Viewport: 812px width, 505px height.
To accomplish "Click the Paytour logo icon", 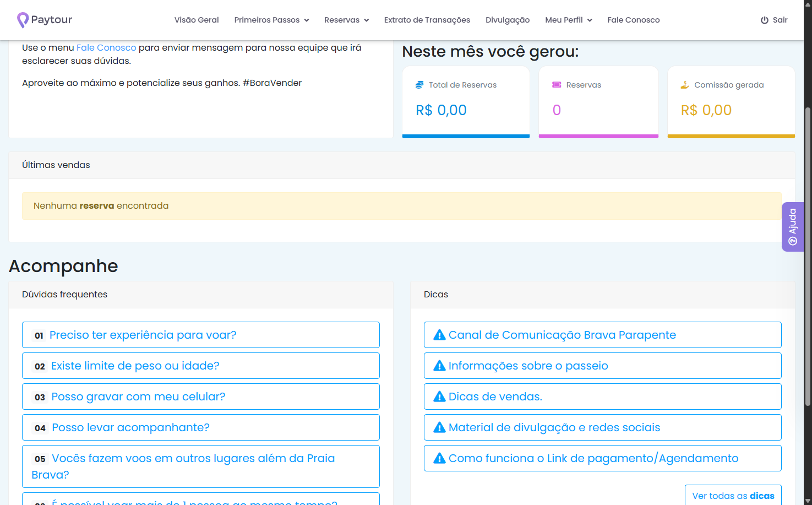I will (x=23, y=20).
